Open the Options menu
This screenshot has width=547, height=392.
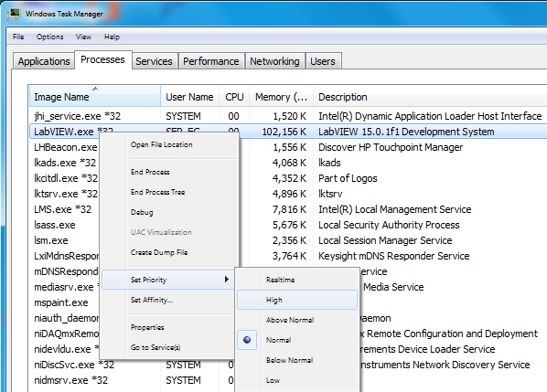point(50,37)
